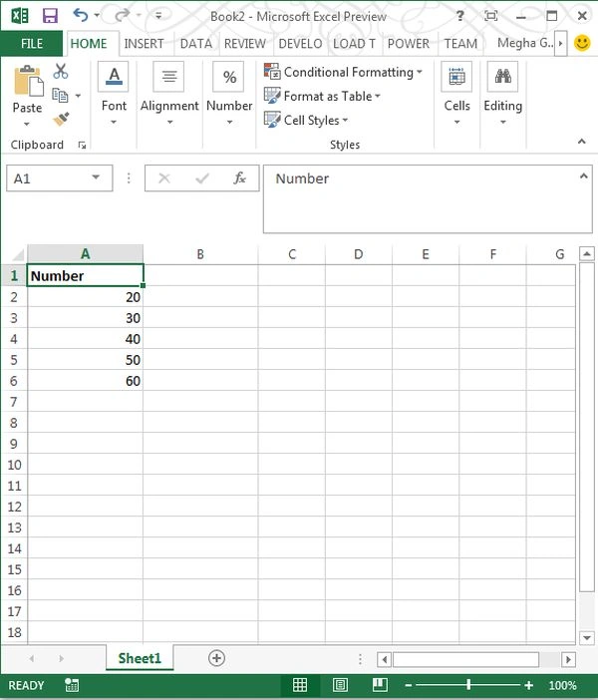598x700 pixels.
Task: Open the Copy options dropdown arrow
Action: click(78, 96)
